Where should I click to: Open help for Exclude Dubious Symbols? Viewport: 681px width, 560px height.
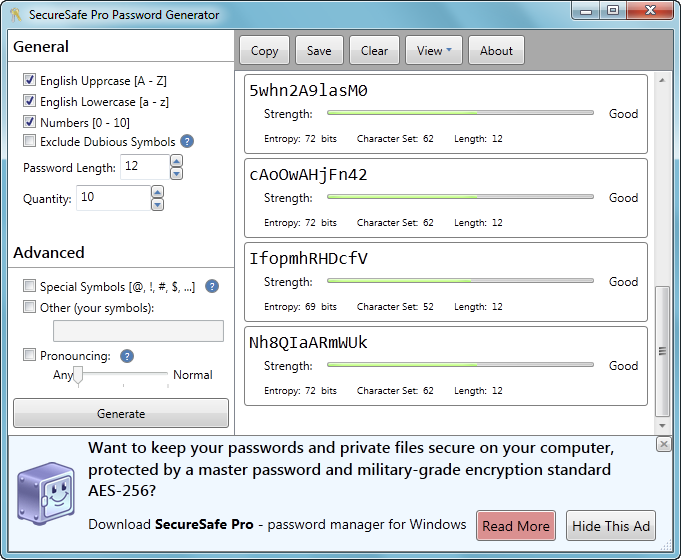(x=187, y=141)
